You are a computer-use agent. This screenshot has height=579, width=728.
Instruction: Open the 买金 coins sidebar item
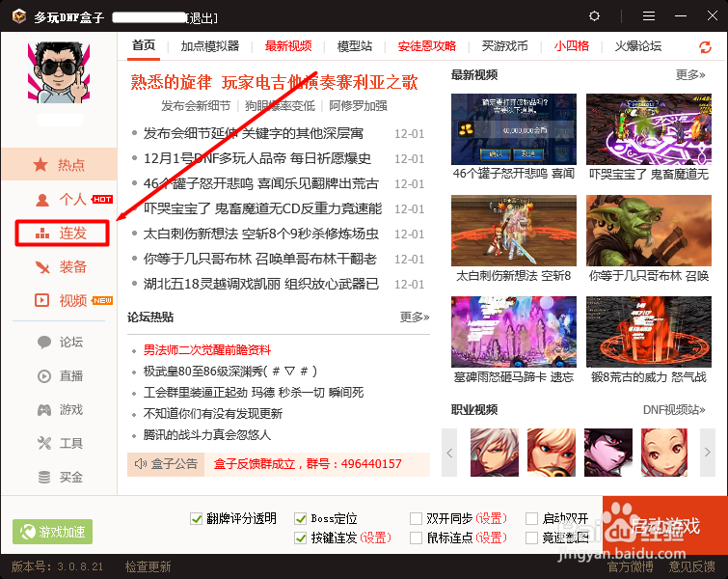[61, 478]
